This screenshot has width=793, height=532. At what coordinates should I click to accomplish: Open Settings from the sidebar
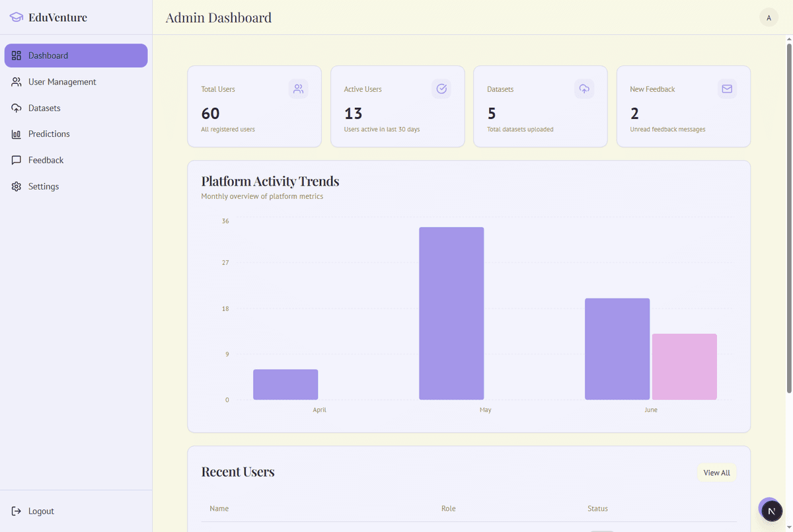coord(76,186)
